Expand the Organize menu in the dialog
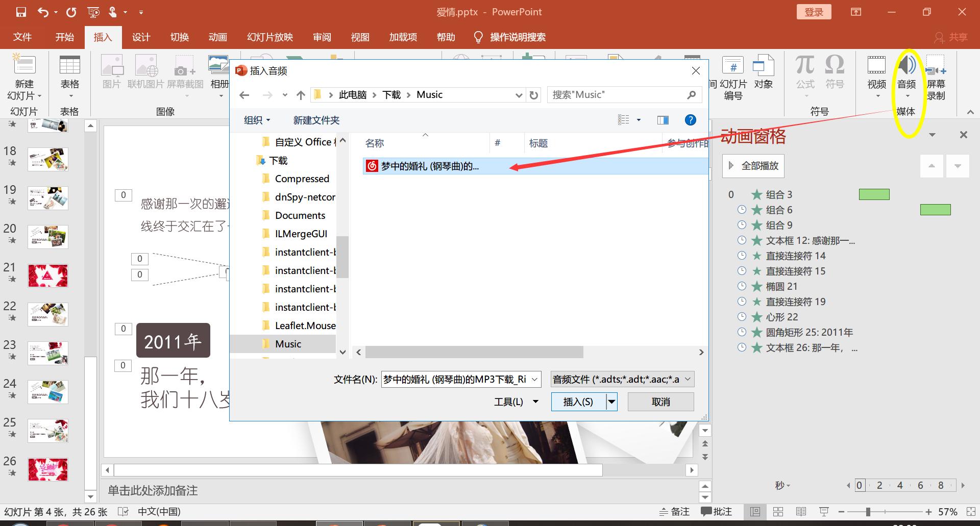Screen dimensions: 980x526 click(257, 120)
